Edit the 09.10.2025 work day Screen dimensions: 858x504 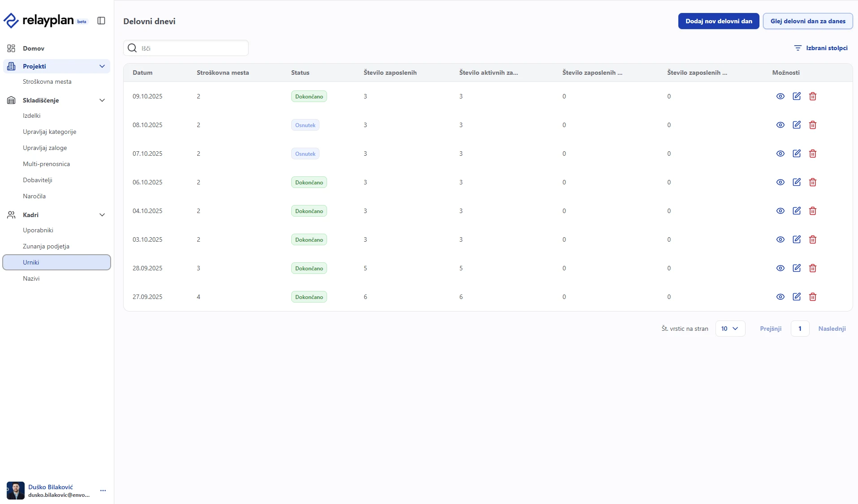tap(797, 96)
